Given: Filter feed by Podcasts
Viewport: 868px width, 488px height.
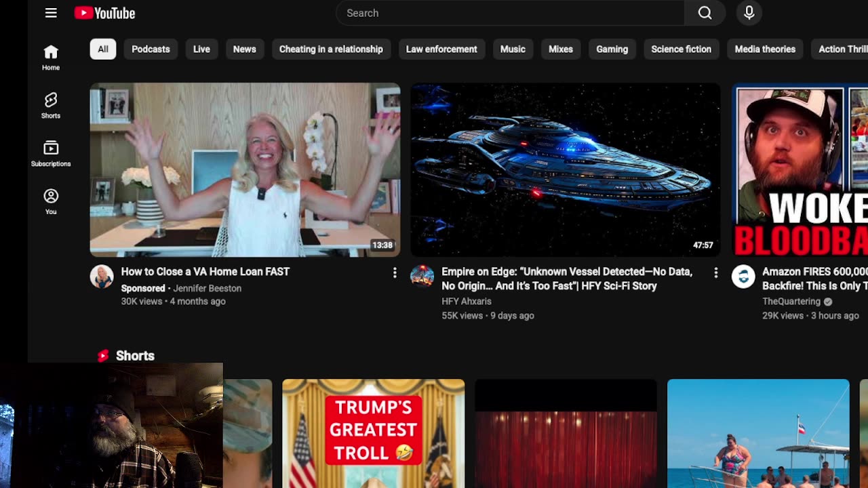Looking at the screenshot, I should point(151,49).
